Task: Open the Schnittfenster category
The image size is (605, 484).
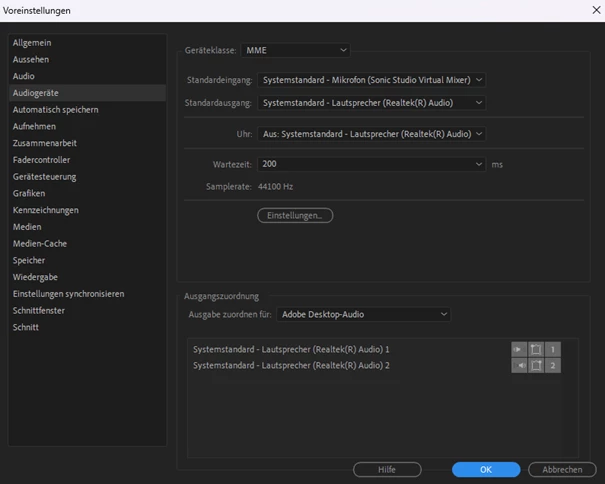Action: [88, 311]
